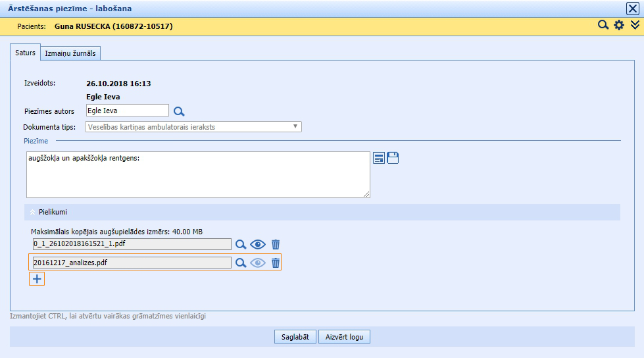Preview the 0_1_26102018161521_1.pdf attachment
The image size is (644, 358).
pyautogui.click(x=257, y=244)
